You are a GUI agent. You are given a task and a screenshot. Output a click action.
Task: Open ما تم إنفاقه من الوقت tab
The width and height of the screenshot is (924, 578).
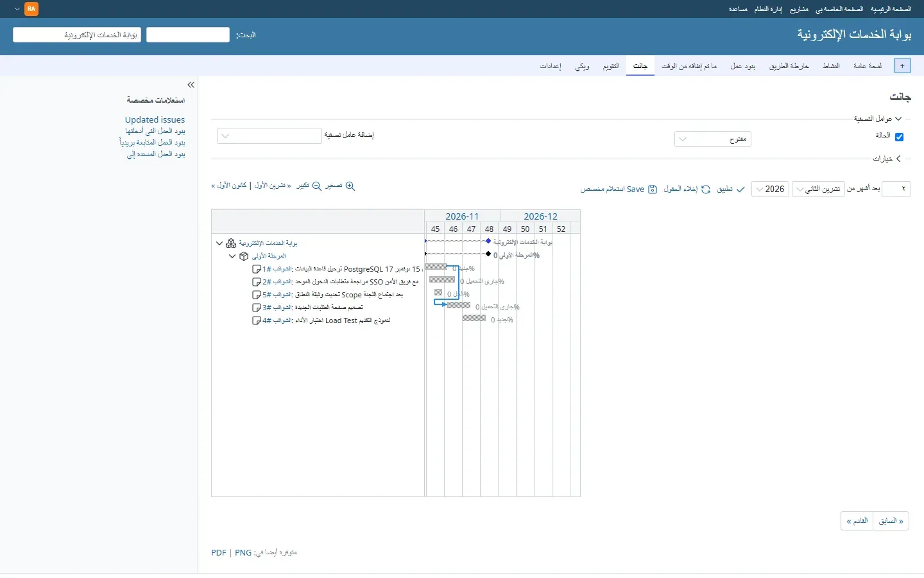tap(689, 66)
